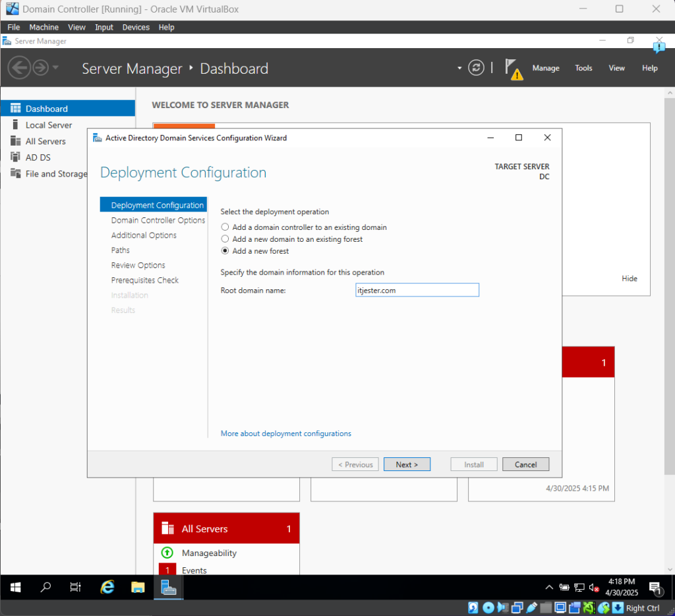Click the VirtualBox optical disk status icon
The height and width of the screenshot is (616, 675).
point(488,607)
